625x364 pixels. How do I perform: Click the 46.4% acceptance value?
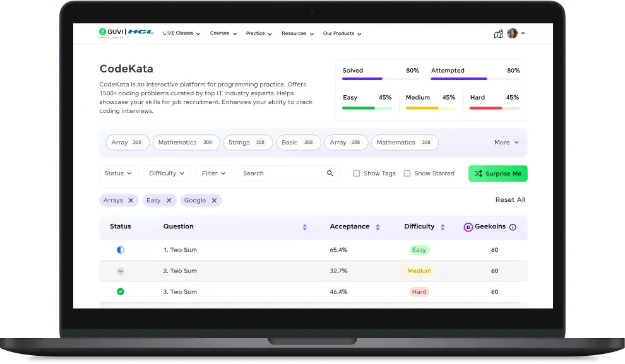point(338,291)
